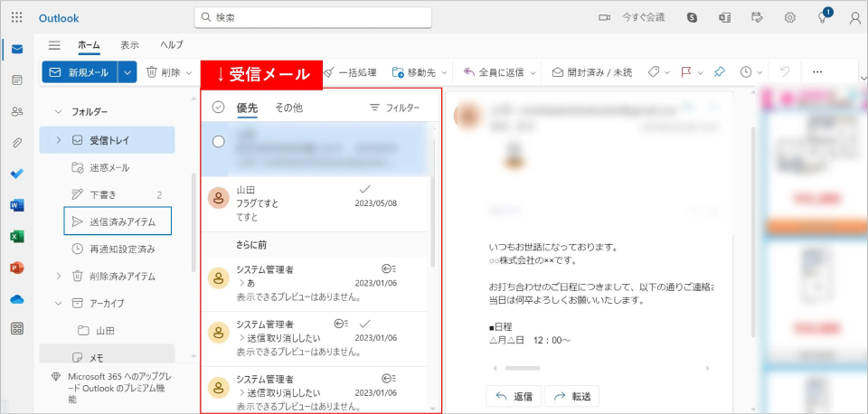Image resolution: width=868 pixels, height=414 pixels.
Task: Click 一括処理 sweep button
Action: pos(350,72)
